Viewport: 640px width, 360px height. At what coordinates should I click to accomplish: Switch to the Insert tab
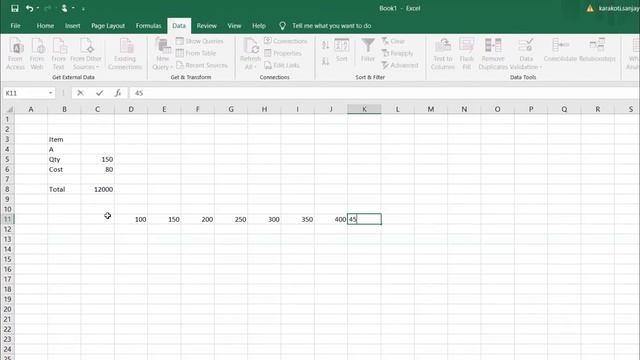[73, 26]
